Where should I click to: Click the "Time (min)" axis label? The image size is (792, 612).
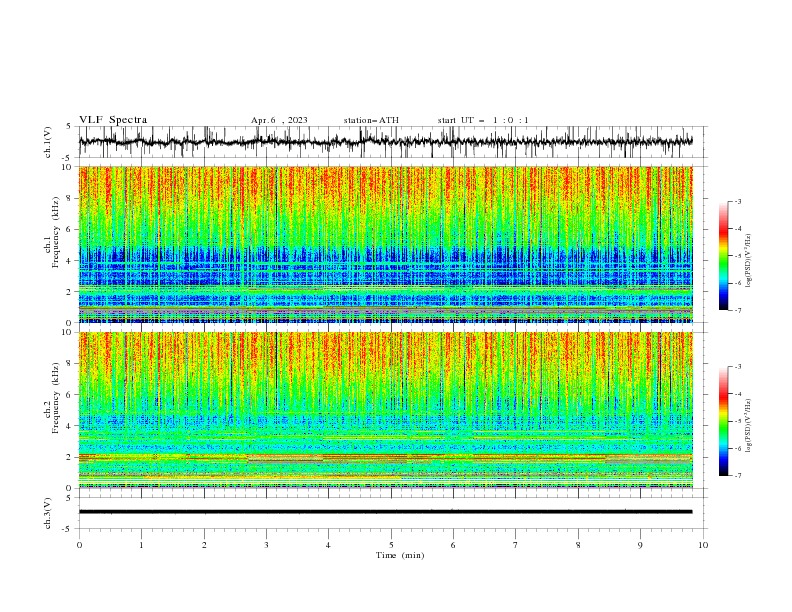400,555
